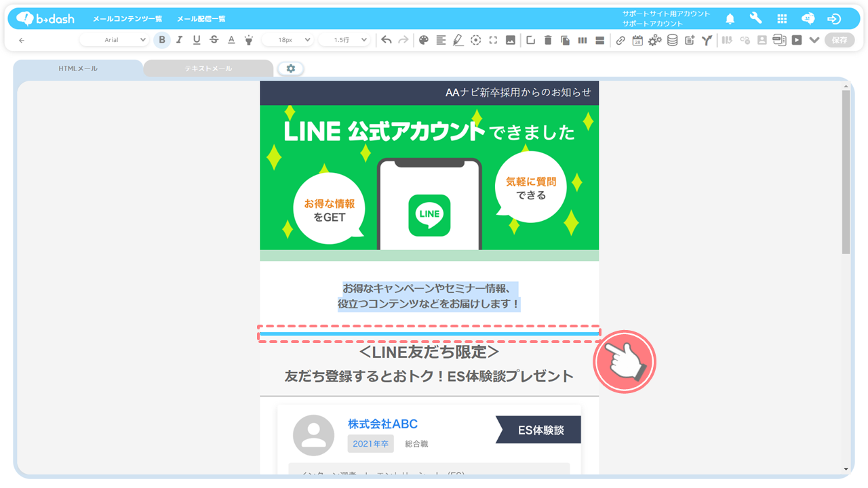This screenshot has width=868, height=488.
Task: Open the color palette tool
Action: 424,40
